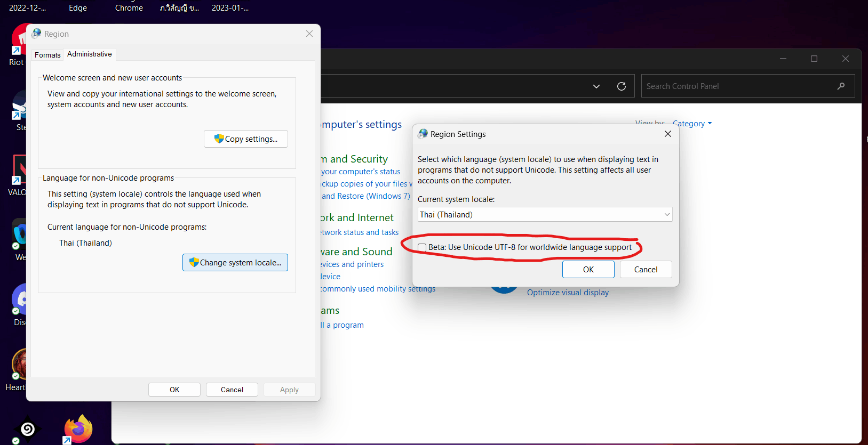Open backup copies of your files link
868x445 pixels.
click(366, 183)
